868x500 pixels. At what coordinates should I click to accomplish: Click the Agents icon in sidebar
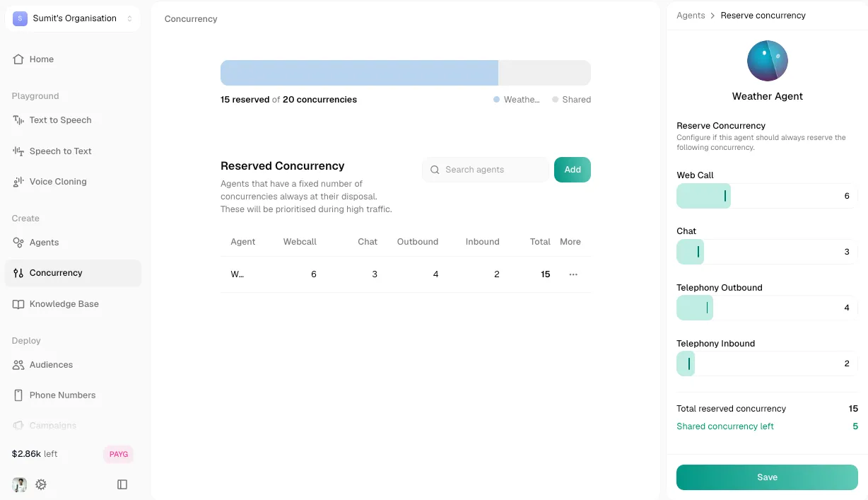click(x=18, y=243)
